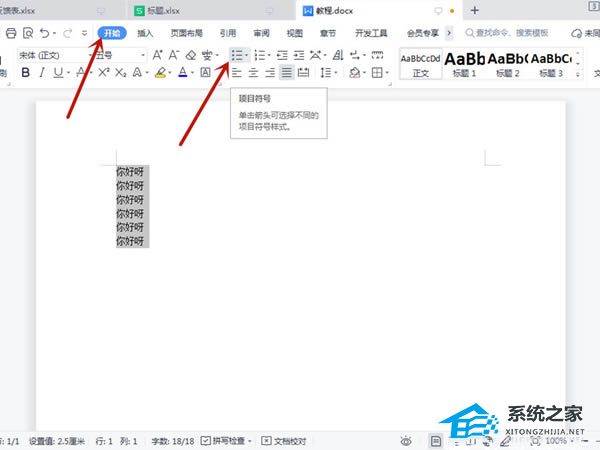600x450 pixels.
Task: Apply the 标题 2 style
Action: pos(507,64)
